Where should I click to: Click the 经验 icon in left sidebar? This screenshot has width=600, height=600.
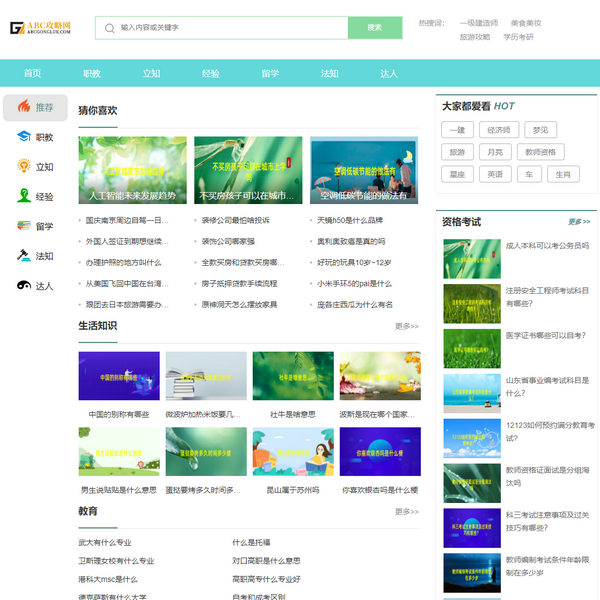coord(24,197)
